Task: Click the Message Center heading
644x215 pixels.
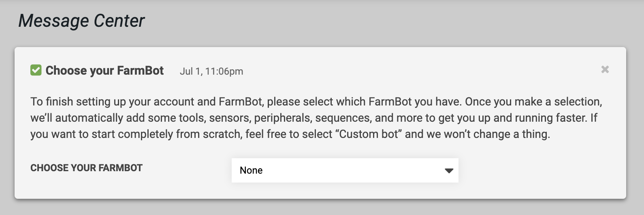Action: coord(81,21)
